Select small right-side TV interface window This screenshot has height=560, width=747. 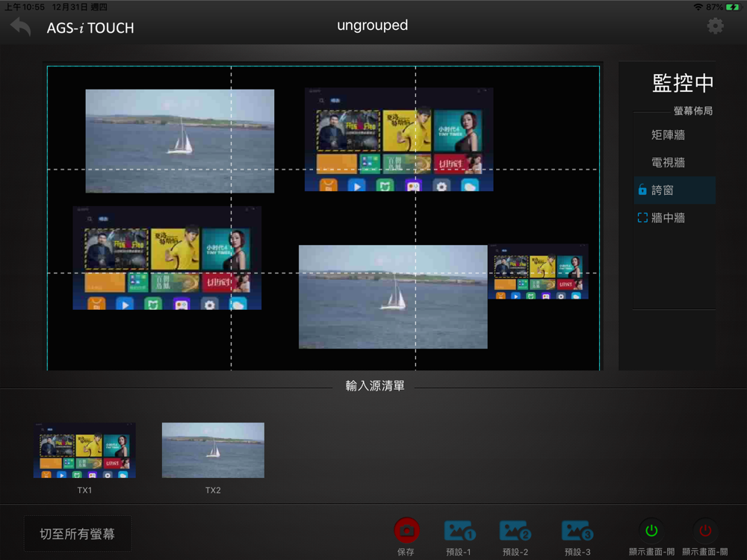point(538,272)
